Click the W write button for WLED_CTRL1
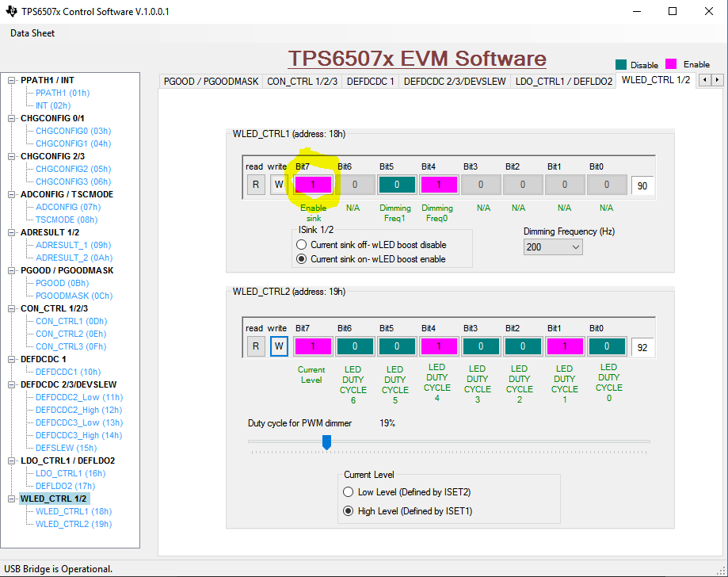The width and height of the screenshot is (728, 577). point(279,185)
